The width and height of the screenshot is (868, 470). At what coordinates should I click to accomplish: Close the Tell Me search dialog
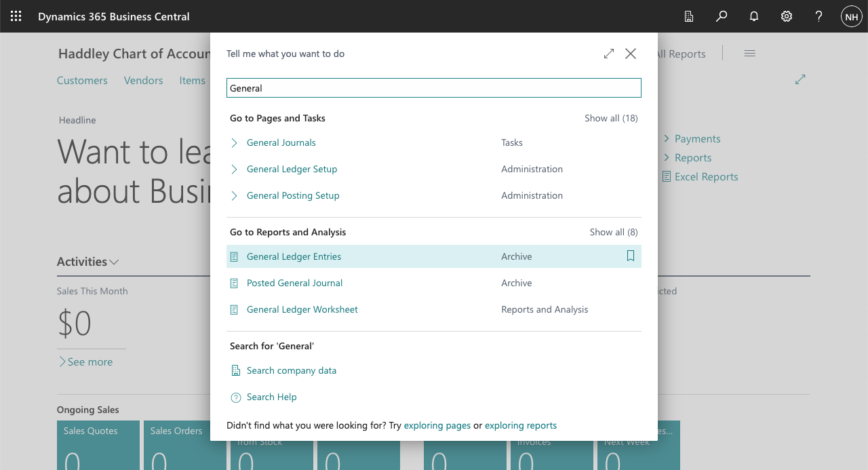click(x=631, y=54)
